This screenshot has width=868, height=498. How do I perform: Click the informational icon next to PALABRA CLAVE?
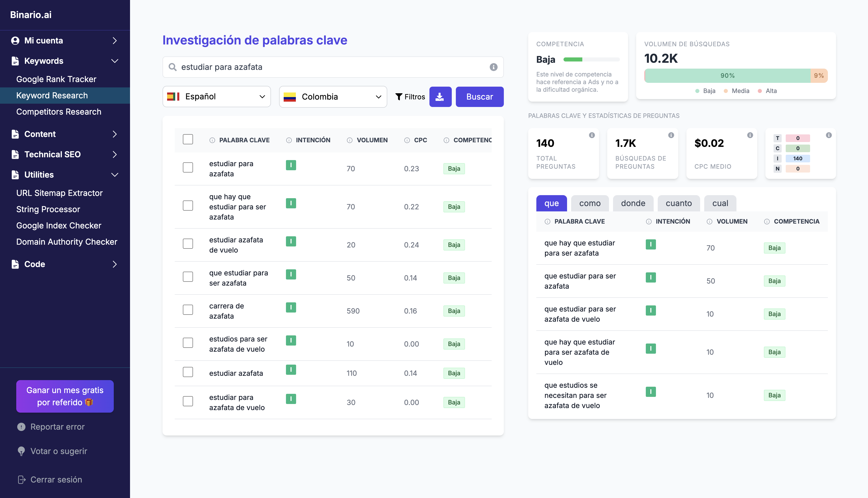212,140
